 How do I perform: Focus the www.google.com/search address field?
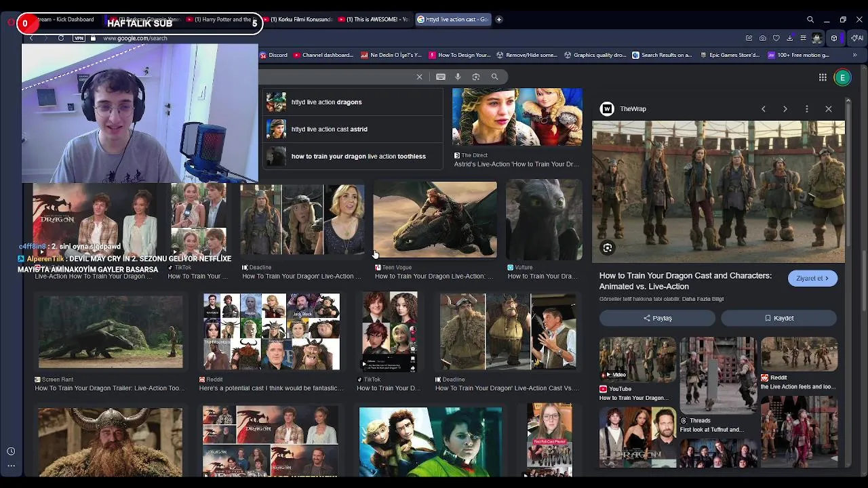coord(135,39)
